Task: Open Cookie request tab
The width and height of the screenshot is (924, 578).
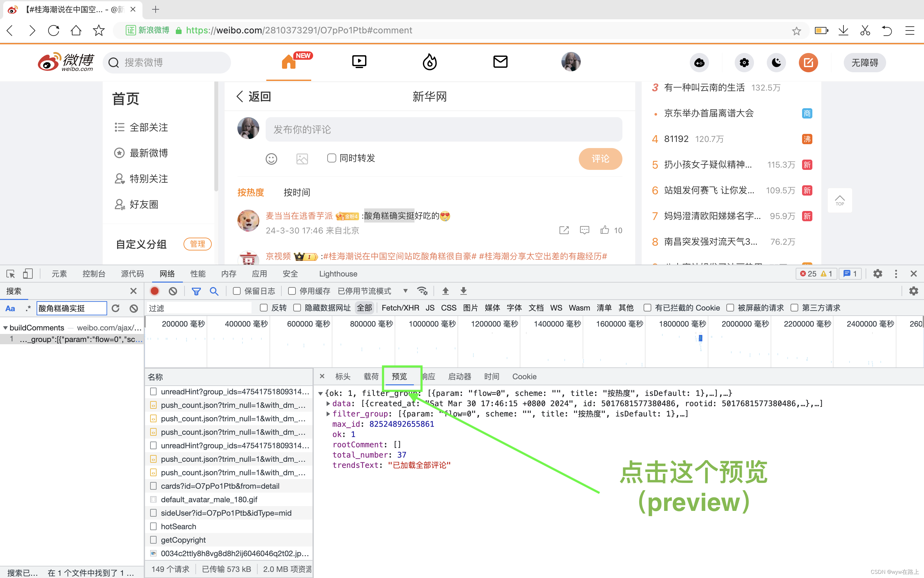Action: pyautogui.click(x=524, y=377)
